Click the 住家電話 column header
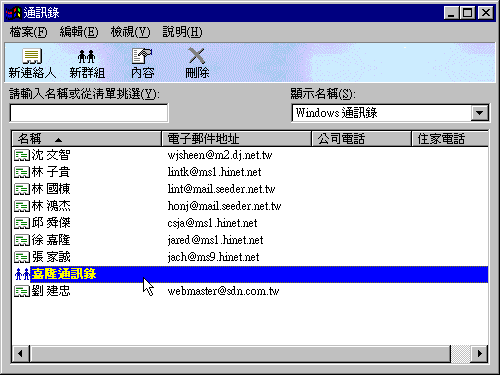The image size is (500, 375). [x=450, y=139]
